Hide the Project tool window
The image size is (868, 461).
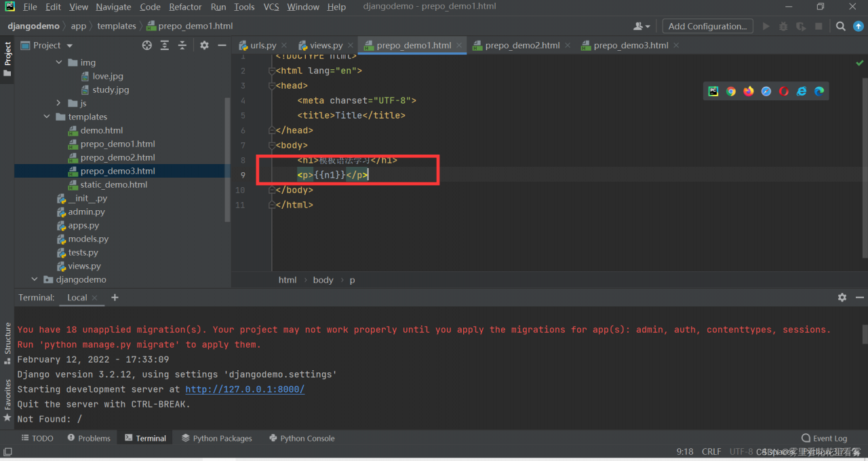click(x=222, y=45)
